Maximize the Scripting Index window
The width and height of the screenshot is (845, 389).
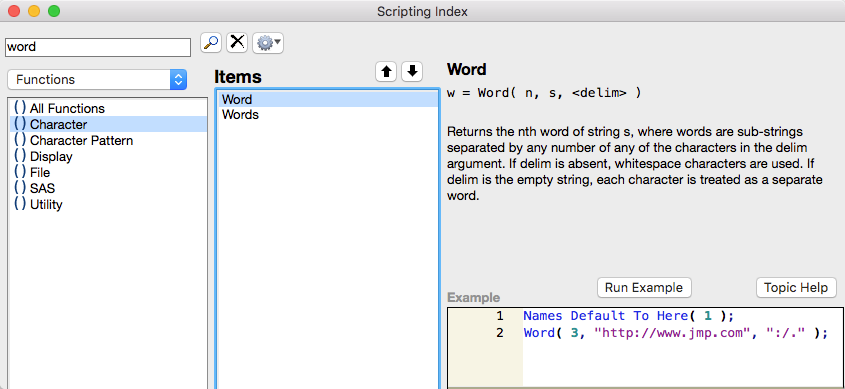[54, 11]
